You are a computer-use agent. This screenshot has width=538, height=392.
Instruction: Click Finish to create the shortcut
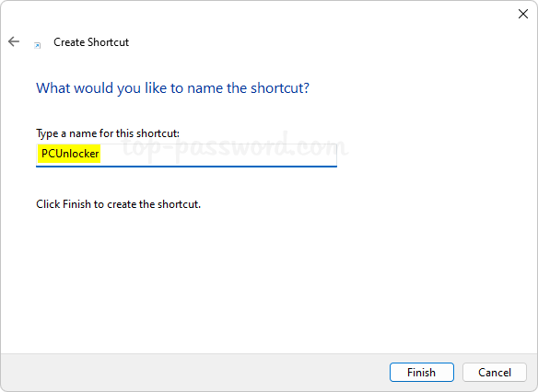point(422,372)
